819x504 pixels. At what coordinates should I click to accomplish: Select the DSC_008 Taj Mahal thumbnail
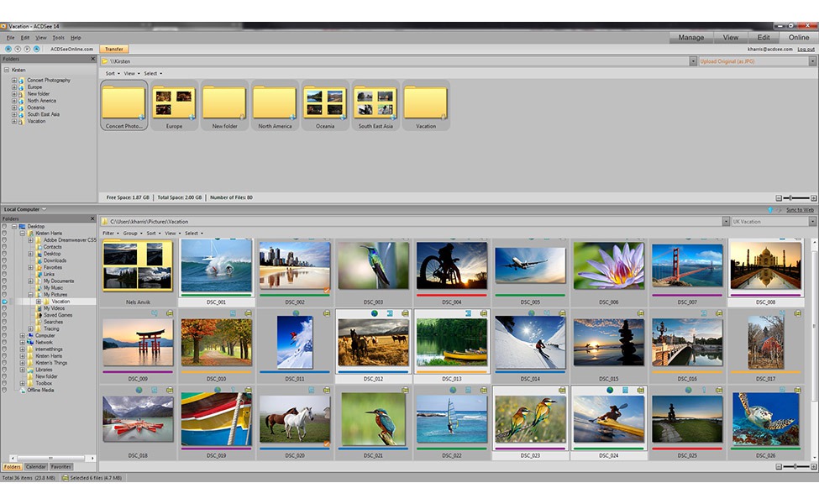tap(764, 266)
